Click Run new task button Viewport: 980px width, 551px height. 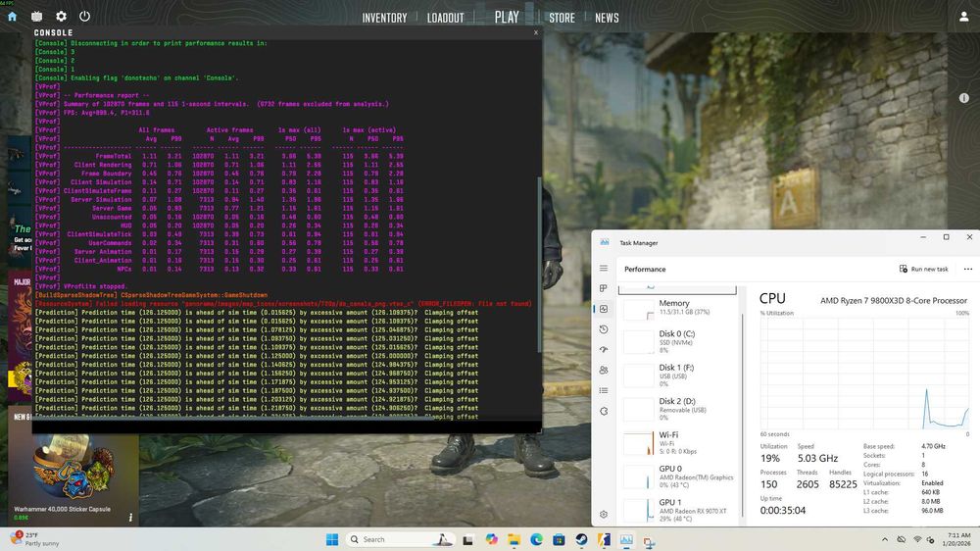point(924,269)
